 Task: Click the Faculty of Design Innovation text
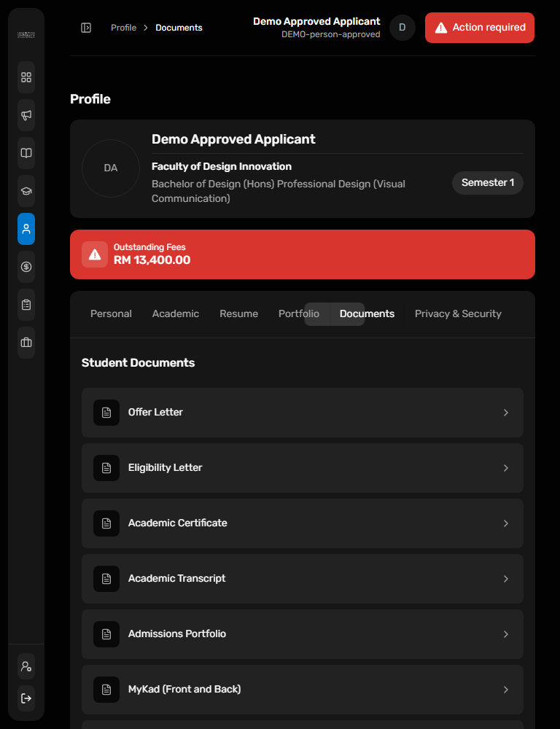(x=222, y=166)
